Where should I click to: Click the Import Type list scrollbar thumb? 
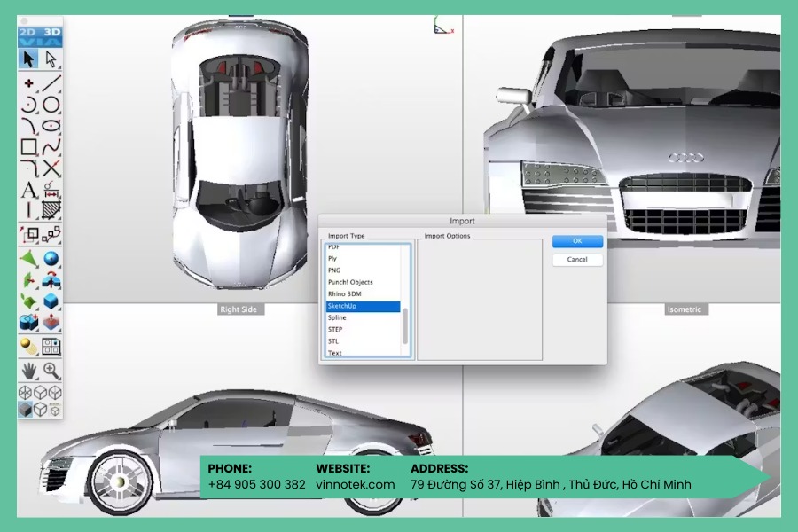pyautogui.click(x=405, y=325)
